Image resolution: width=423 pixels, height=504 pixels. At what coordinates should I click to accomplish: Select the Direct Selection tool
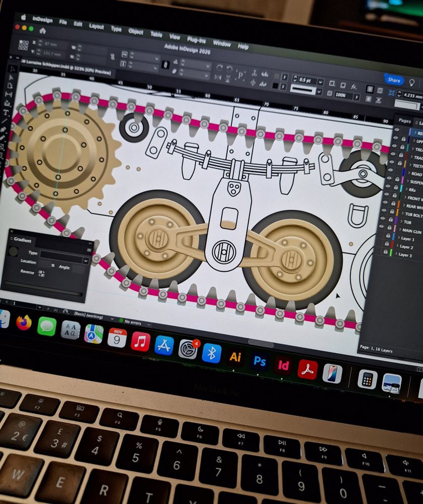point(11,78)
